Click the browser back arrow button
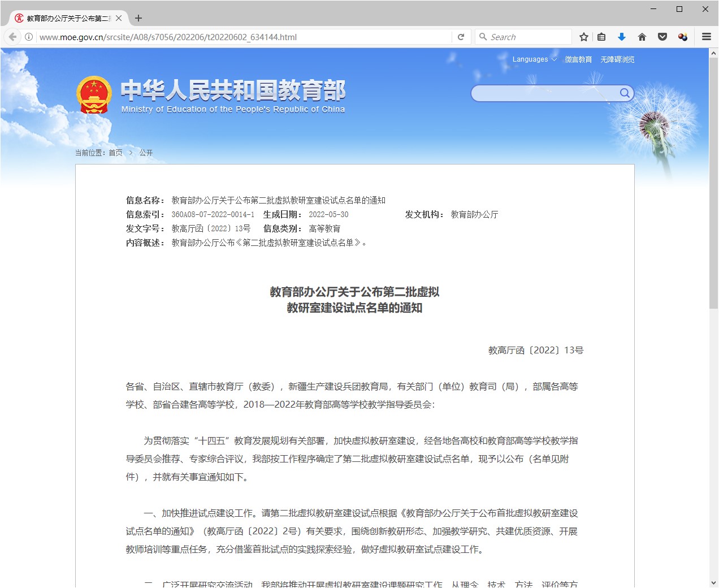The image size is (719, 588). (12, 37)
